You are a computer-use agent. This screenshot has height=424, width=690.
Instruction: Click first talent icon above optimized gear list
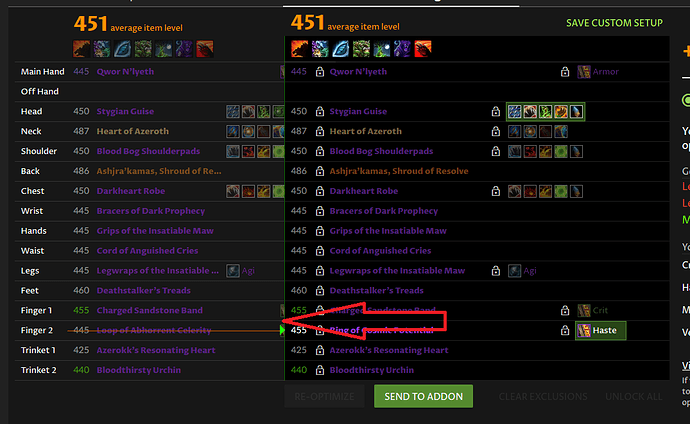[x=300, y=49]
